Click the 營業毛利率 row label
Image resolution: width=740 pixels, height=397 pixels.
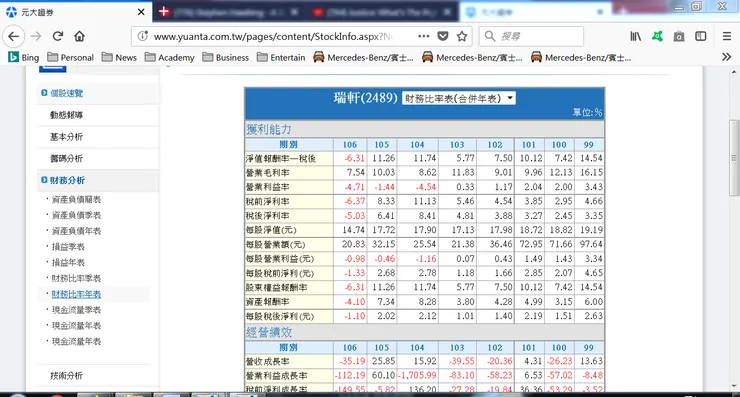click(x=268, y=173)
